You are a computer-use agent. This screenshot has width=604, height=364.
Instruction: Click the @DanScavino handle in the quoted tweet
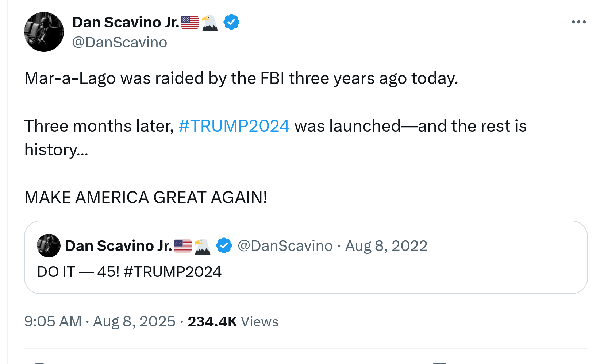285,246
